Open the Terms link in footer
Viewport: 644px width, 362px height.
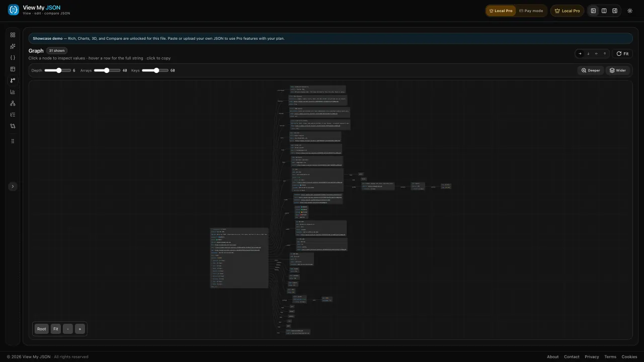tap(610, 357)
